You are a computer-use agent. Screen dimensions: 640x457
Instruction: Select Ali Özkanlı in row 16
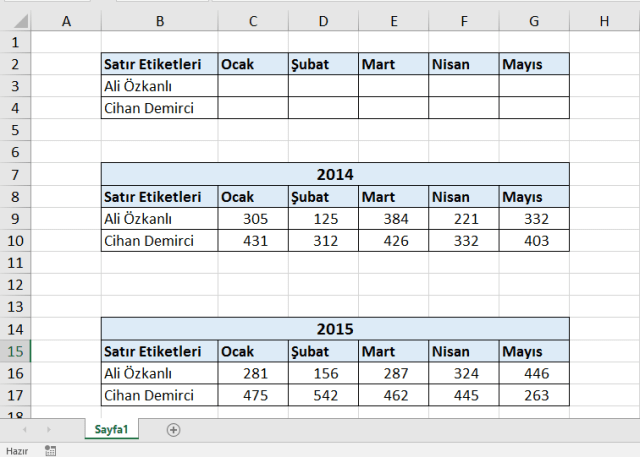pos(160,373)
